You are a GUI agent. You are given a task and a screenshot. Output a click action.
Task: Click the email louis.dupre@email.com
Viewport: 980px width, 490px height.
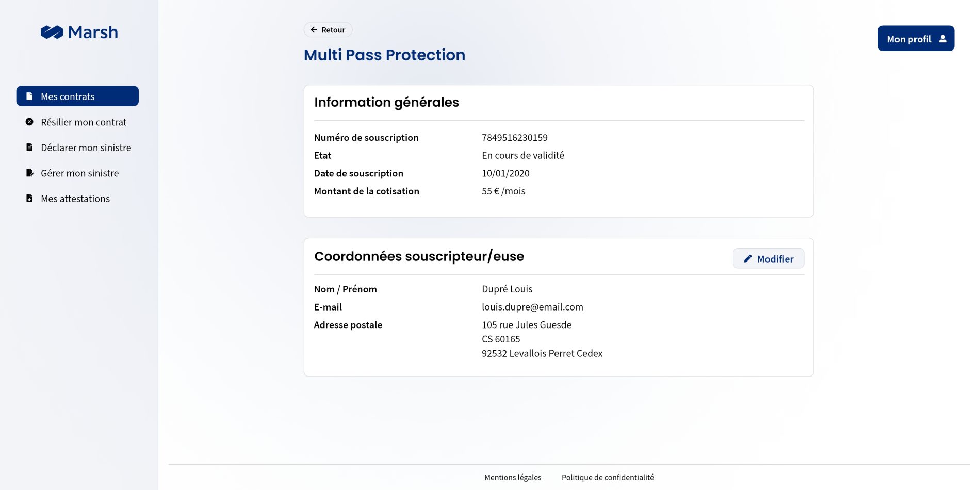(532, 307)
